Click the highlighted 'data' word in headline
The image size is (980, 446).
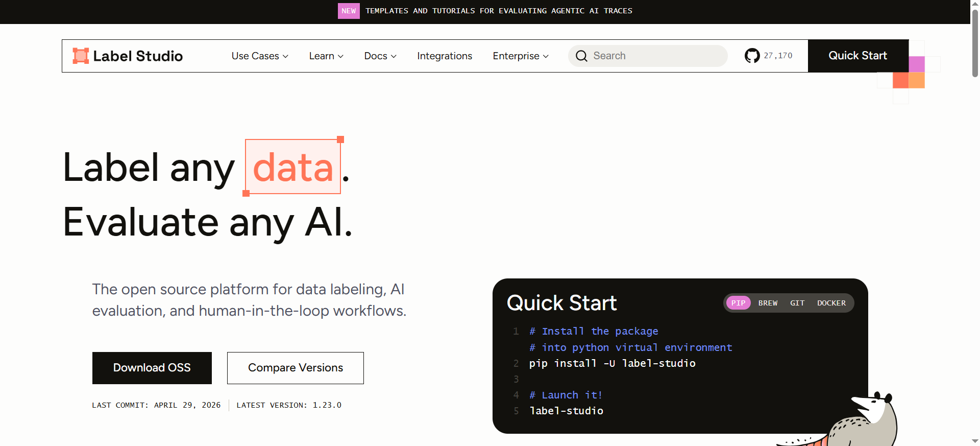pos(293,167)
